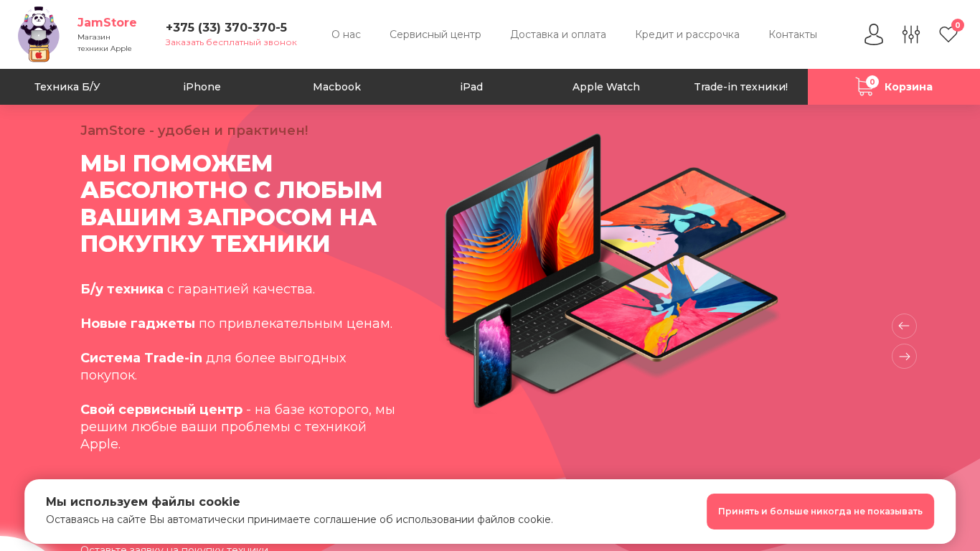Open the О нас page
Viewport: 980px width, 551px height.
(x=346, y=34)
